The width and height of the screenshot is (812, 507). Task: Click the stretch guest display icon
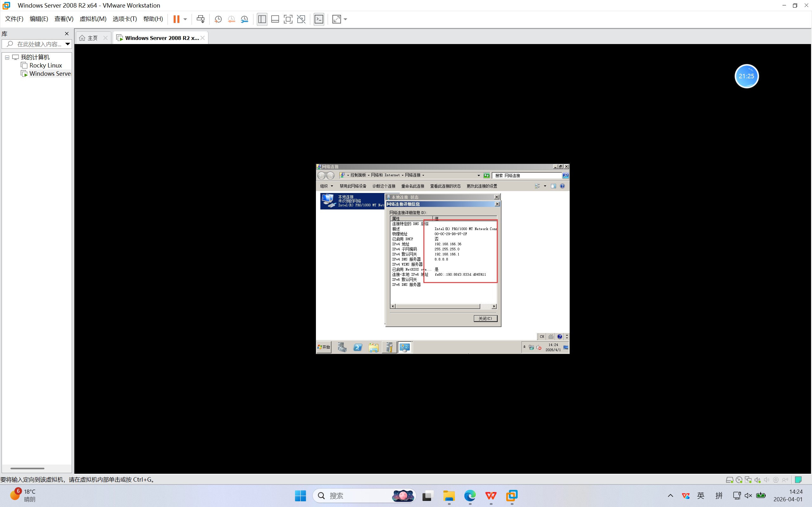tap(337, 19)
